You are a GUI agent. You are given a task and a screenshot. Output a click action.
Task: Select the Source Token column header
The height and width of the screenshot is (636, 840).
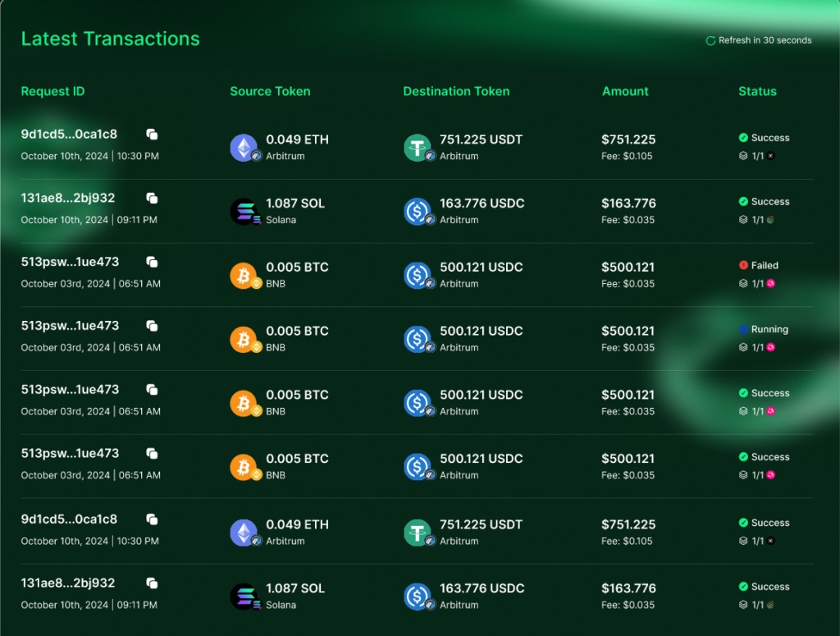click(x=270, y=91)
